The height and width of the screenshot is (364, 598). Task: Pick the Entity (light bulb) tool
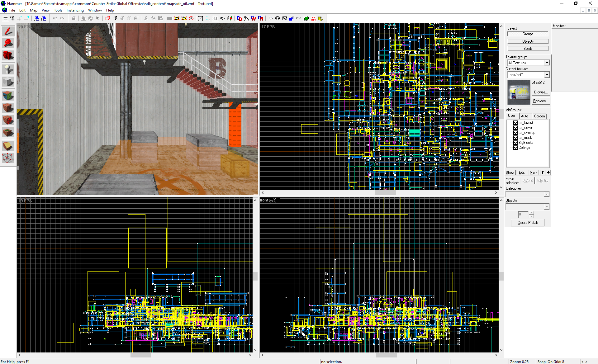[8, 69]
